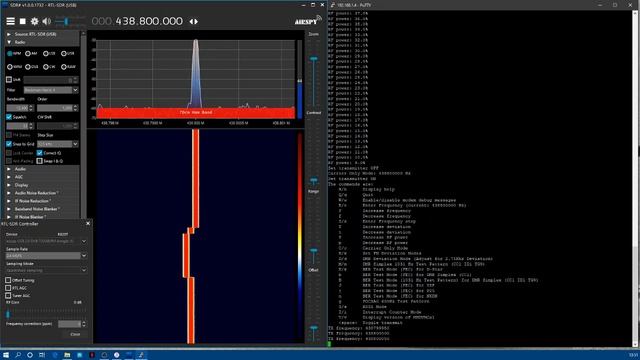Click the PuTTY icon on the taskbar
The image size is (640, 360).
tap(141, 355)
